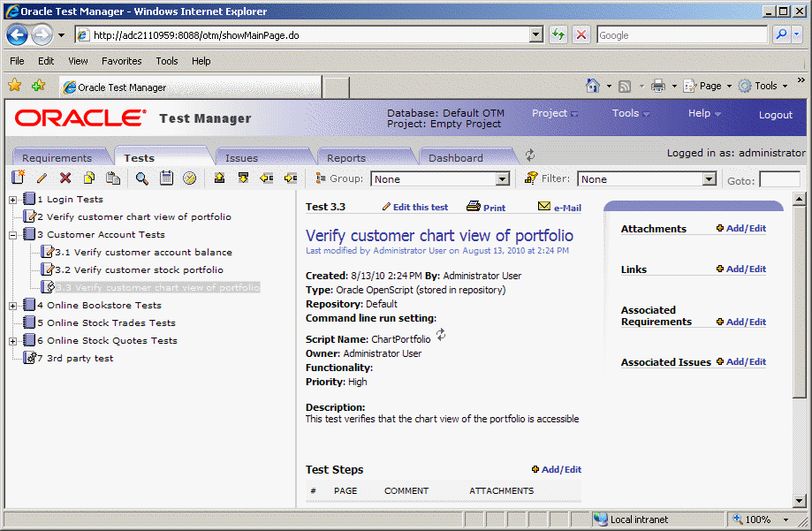Open the Help dropdown in Oracle header
Screen dimensions: 812x531
click(x=704, y=113)
